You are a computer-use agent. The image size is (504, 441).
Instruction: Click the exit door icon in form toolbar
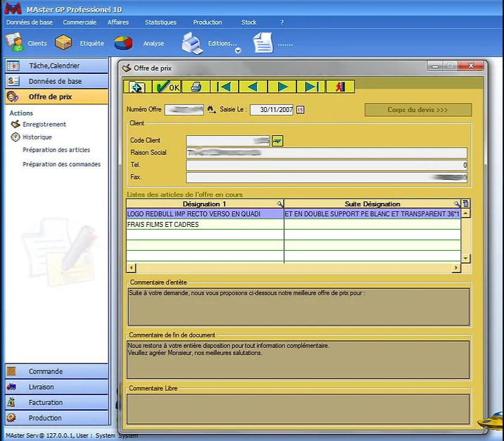click(340, 87)
